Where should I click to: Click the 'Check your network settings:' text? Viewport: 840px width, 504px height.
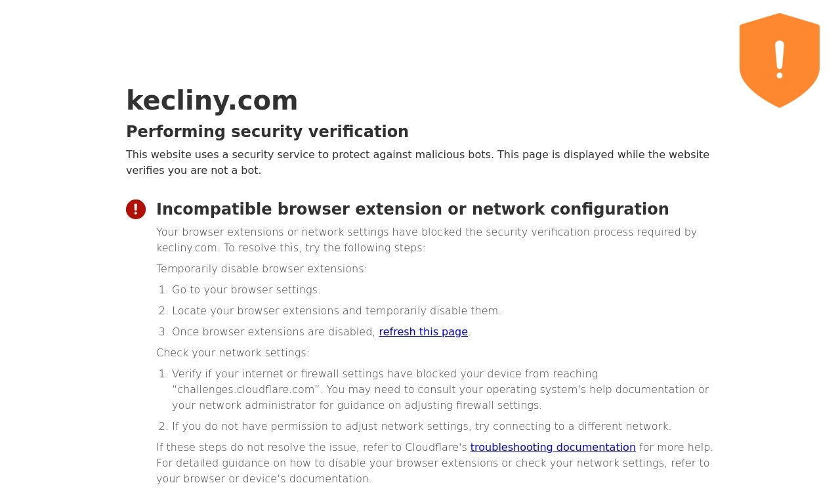click(233, 353)
